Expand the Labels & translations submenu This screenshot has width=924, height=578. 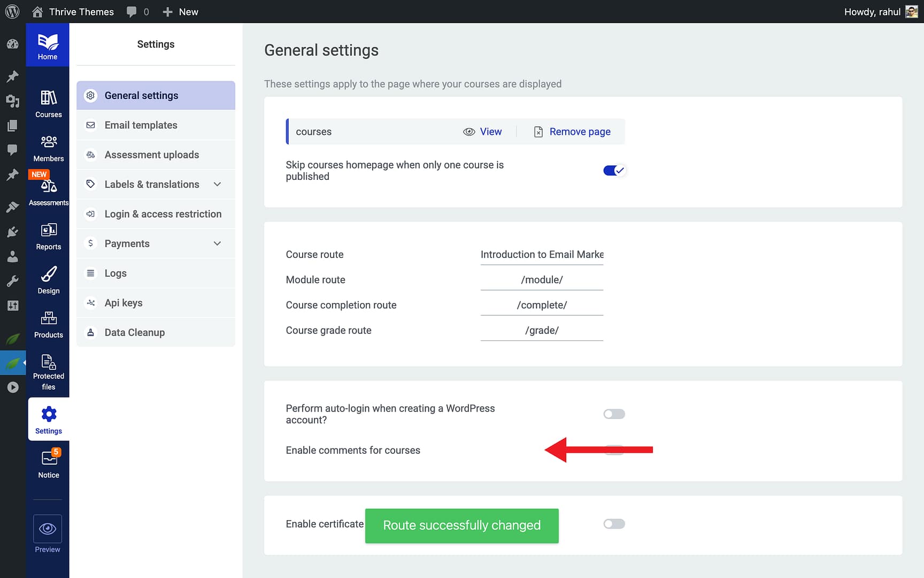[x=217, y=185]
